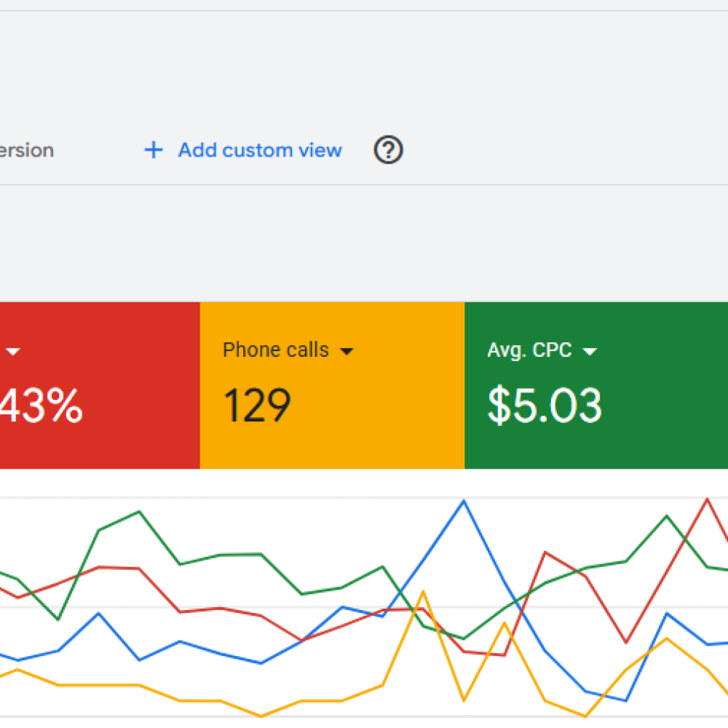728x728 pixels.
Task: Open the Phone calls metric dropdown
Action: (347, 351)
